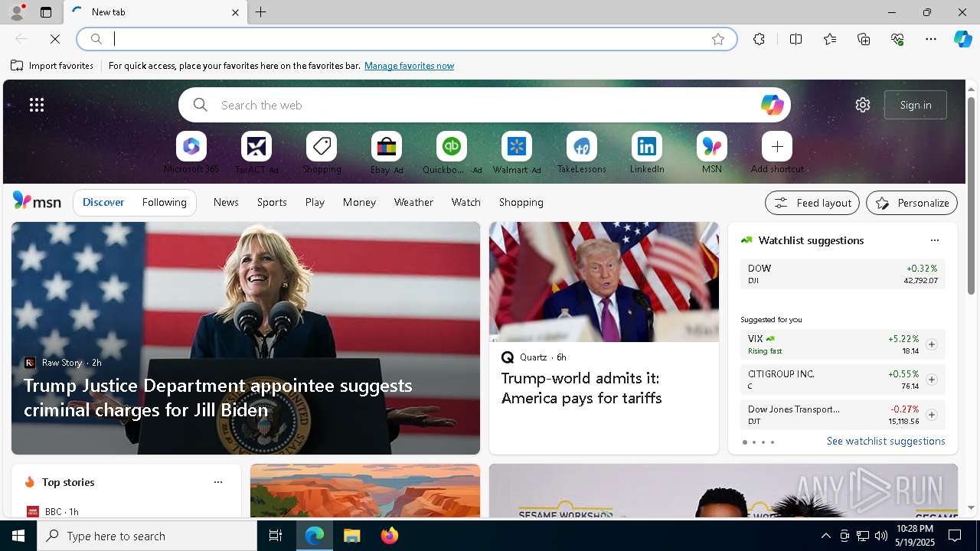Open the TaxACT ad shortcut

(x=256, y=146)
